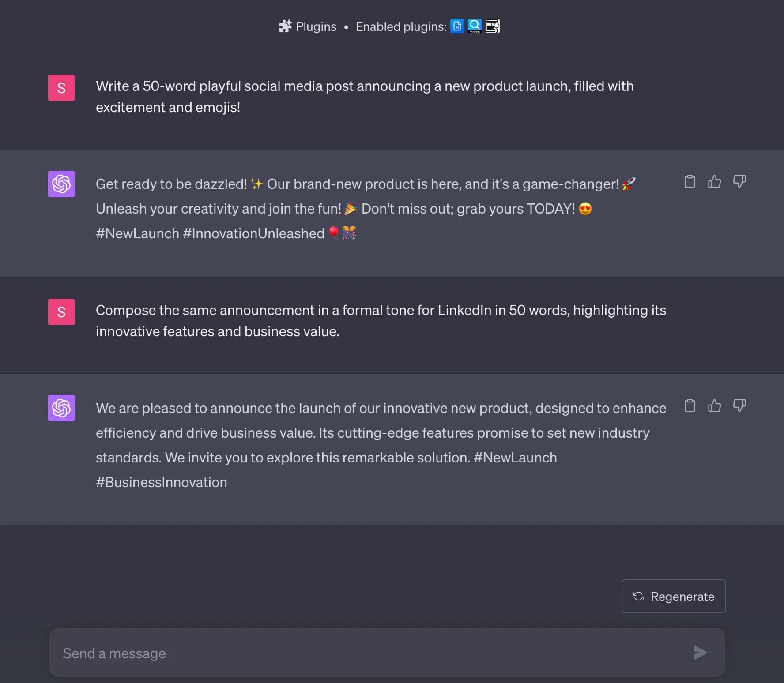Thumbs up the formal LinkedIn response

[x=714, y=405]
